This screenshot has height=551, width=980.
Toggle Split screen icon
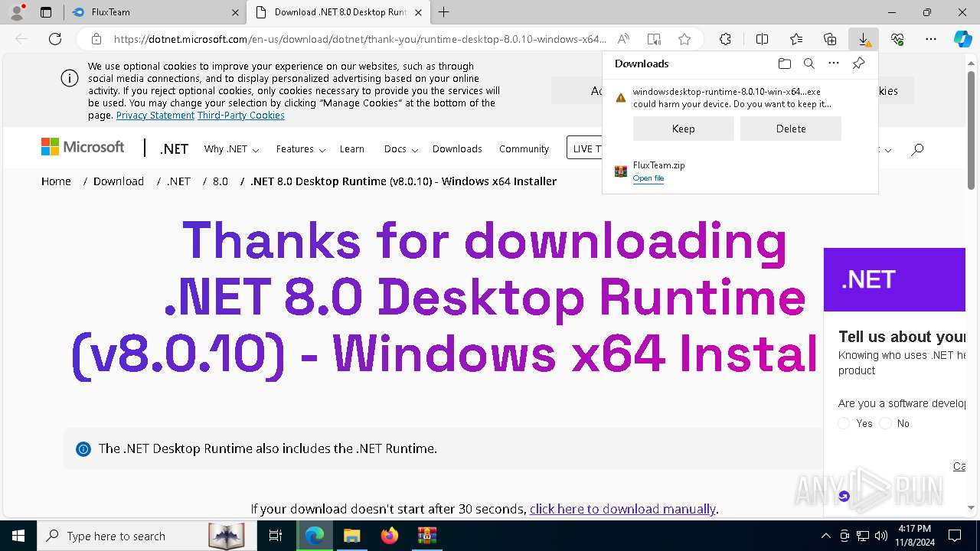(x=762, y=39)
